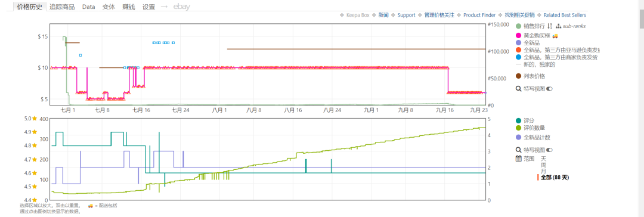This screenshot has width=644, height=217.
Task: Click the 全新品计数 legend label
Action: [537, 137]
